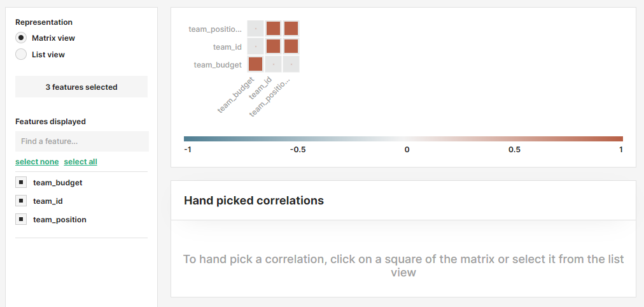Image resolution: width=644 pixels, height=307 pixels.
Task: Click the 'select all' link
Action: pos(80,162)
